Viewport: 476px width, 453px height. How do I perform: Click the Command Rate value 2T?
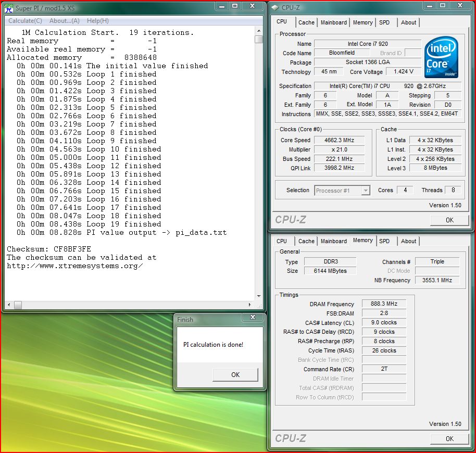pos(384,369)
